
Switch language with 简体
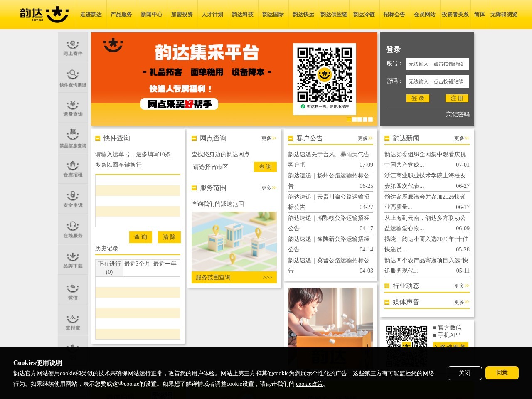pos(480,15)
